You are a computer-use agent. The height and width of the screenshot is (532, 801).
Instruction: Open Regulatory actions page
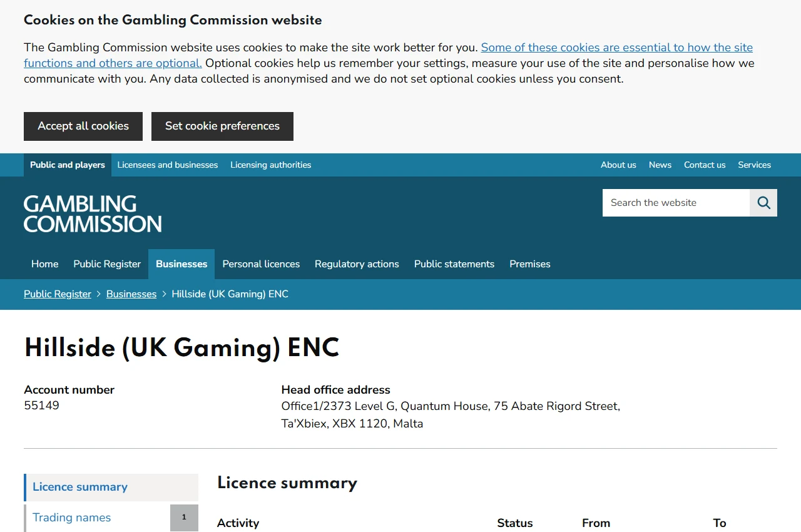357,264
